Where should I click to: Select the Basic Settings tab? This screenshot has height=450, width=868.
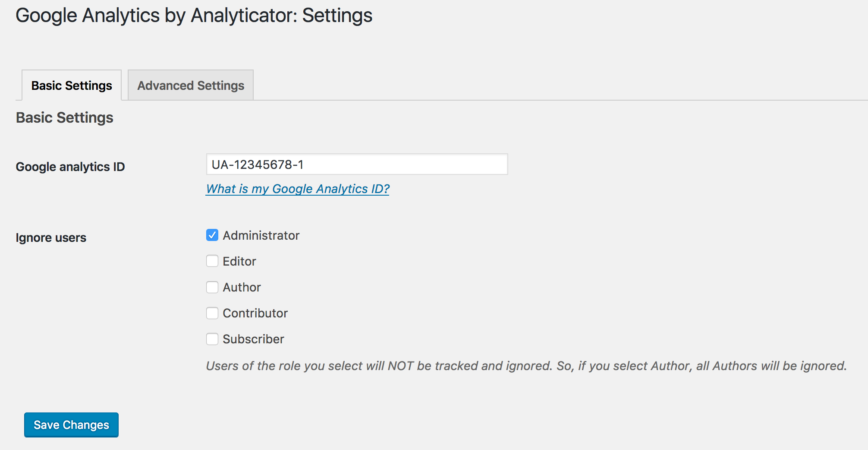72,85
